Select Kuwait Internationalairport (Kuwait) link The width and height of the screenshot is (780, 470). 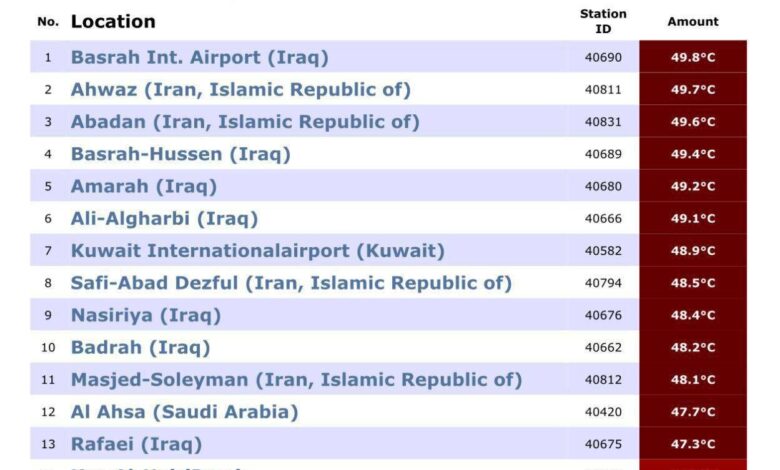coord(258,251)
